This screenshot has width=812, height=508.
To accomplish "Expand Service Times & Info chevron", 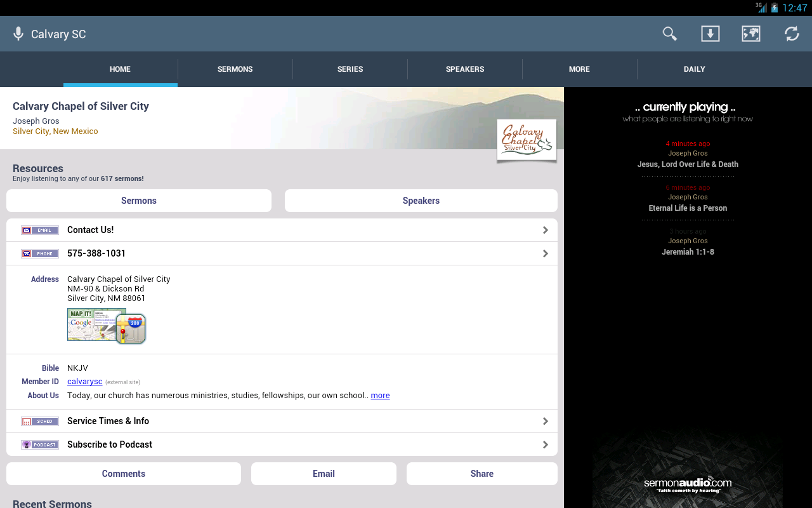I will (x=546, y=421).
